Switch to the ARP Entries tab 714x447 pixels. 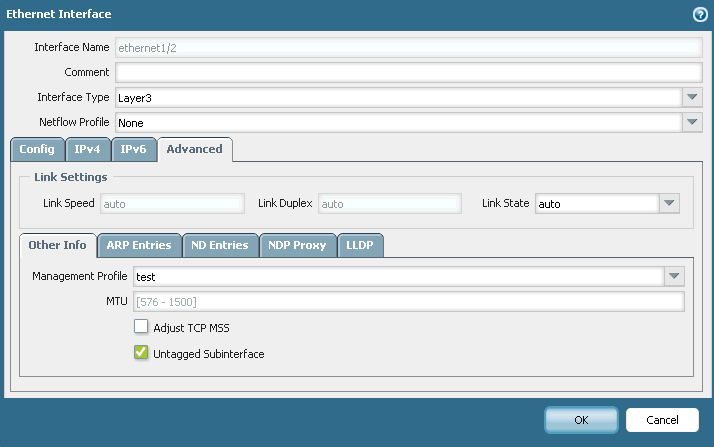[x=139, y=245]
